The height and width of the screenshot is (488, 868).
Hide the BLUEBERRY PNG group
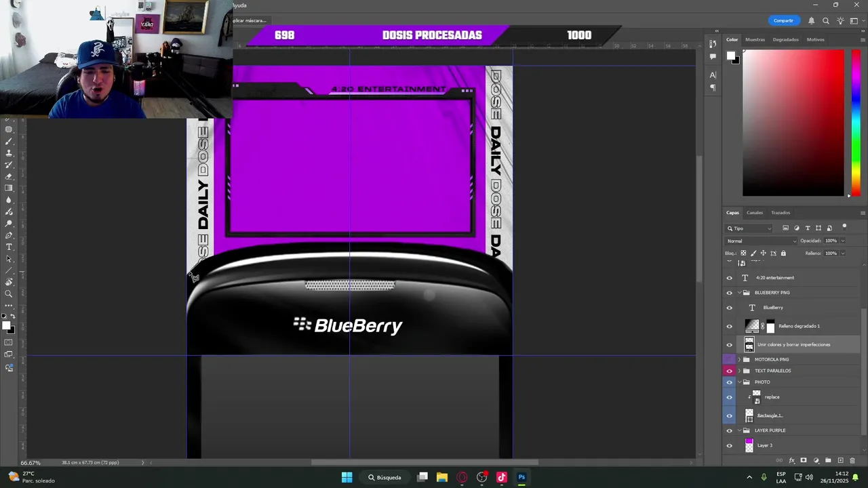pos(730,293)
